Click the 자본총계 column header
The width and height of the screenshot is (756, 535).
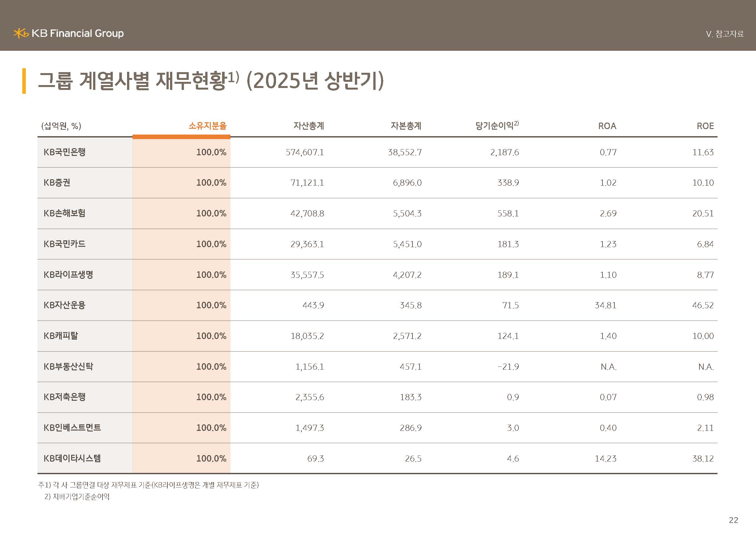[x=406, y=126]
